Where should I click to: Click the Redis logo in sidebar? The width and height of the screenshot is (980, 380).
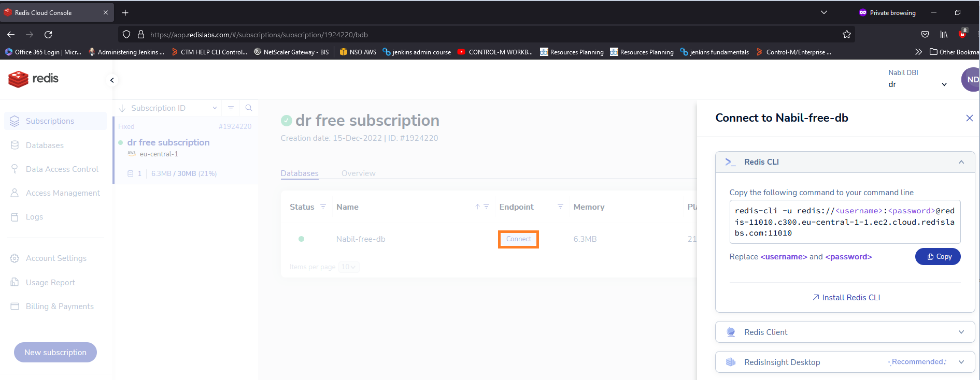(34, 79)
